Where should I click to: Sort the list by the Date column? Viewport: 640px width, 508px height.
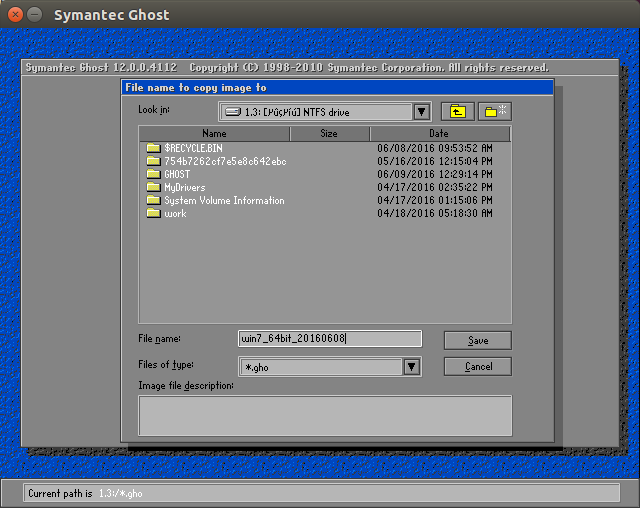[440, 134]
